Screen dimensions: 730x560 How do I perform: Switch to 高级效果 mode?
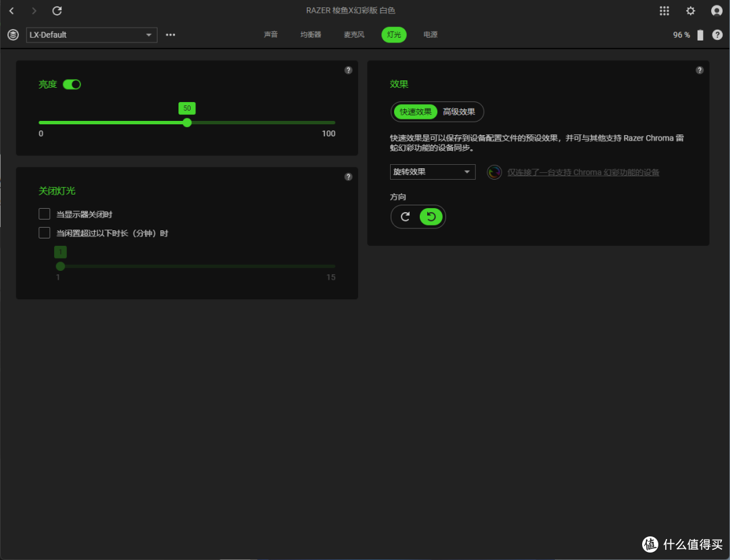459,111
